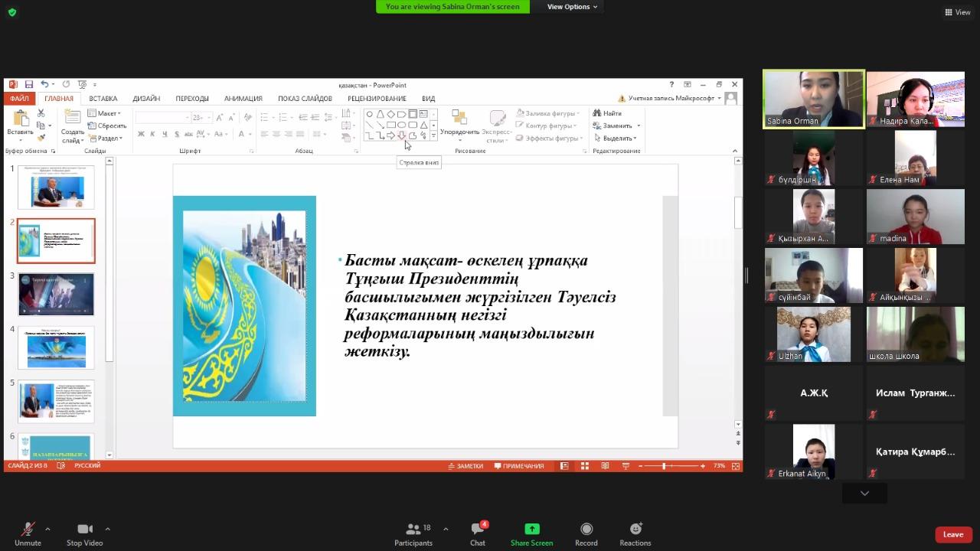Open reading view from the status bar

pyautogui.click(x=605, y=466)
